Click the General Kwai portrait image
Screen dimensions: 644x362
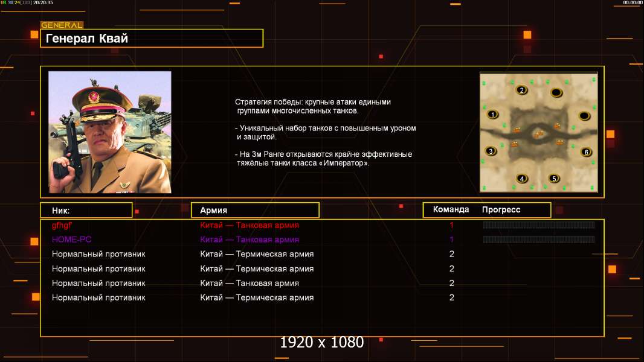[110, 132]
